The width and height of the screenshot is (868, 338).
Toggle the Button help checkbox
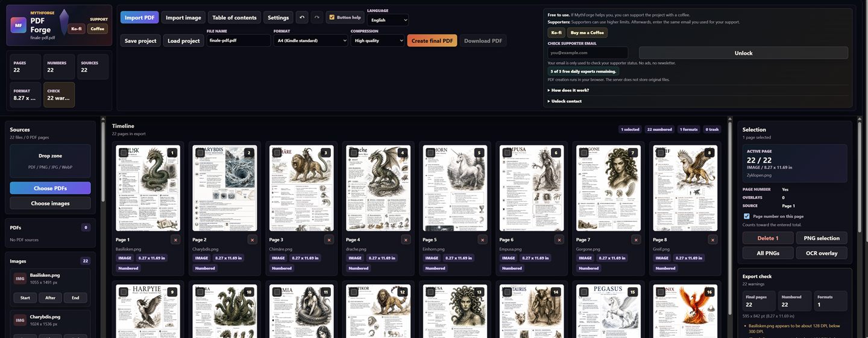332,18
